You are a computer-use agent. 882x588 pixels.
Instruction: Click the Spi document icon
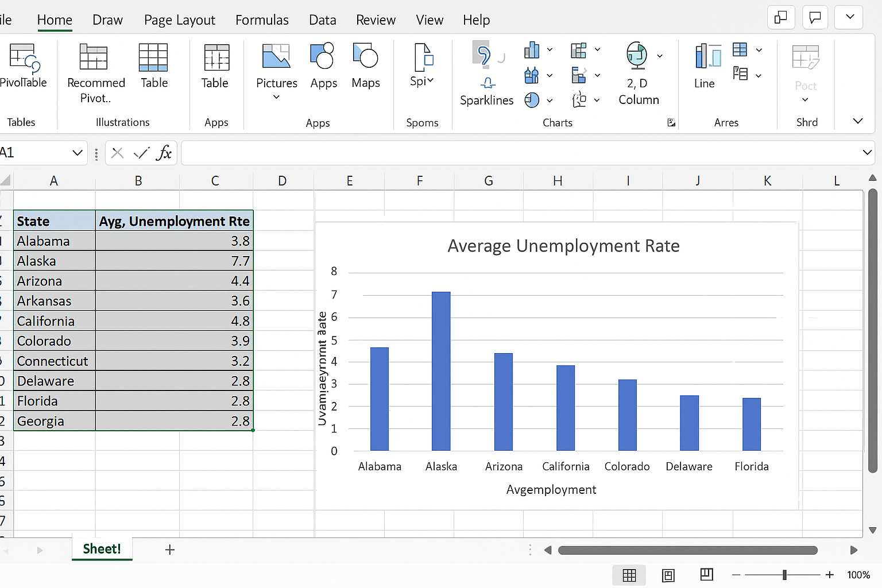point(424,57)
